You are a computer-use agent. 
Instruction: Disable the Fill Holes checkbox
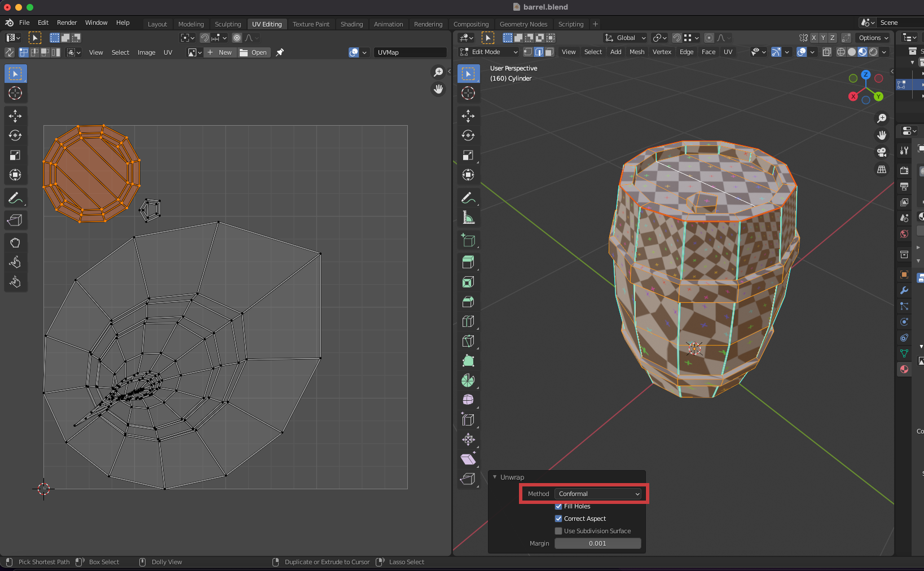(558, 506)
